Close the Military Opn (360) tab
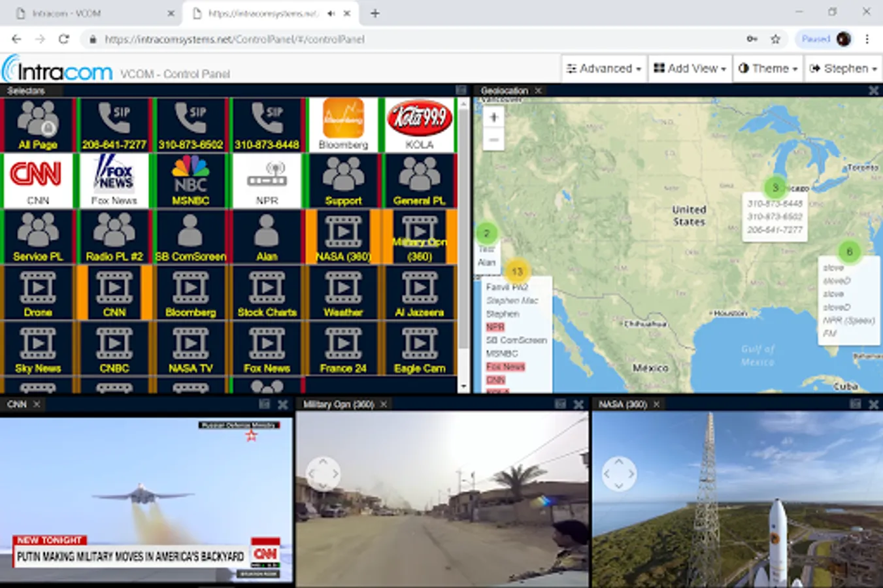This screenshot has height=588, width=883. coord(384,404)
